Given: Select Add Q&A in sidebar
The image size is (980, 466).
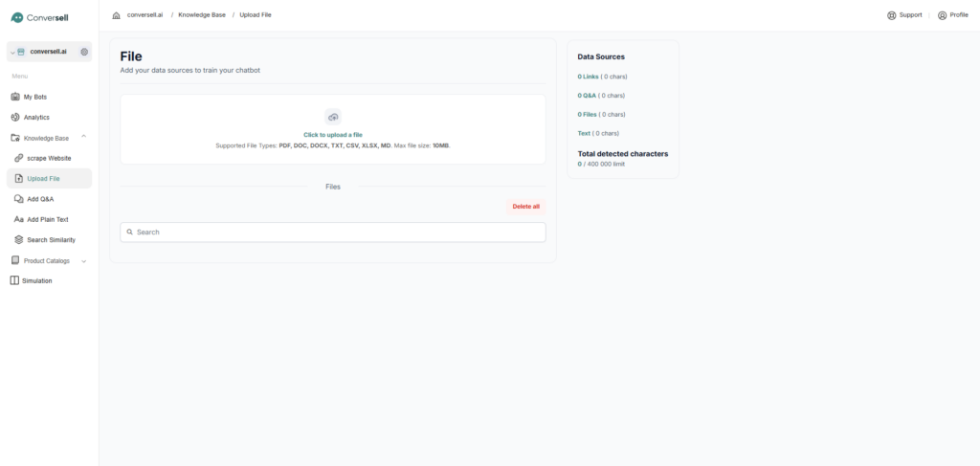Looking at the screenshot, I should pos(40,199).
